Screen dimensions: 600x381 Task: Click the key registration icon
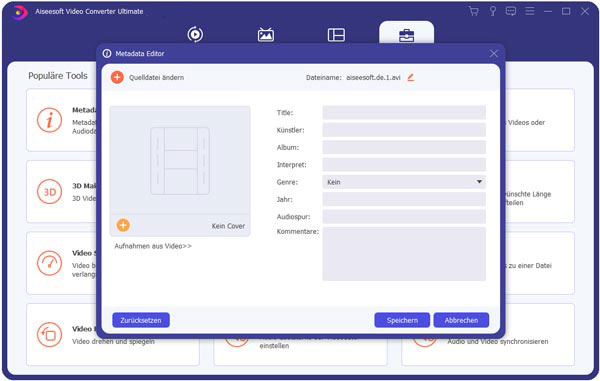(493, 11)
